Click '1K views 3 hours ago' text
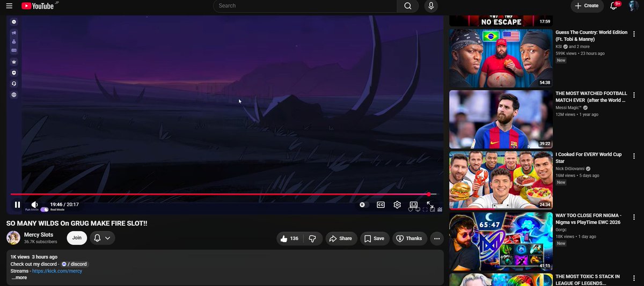The width and height of the screenshot is (644, 286). coord(34,257)
